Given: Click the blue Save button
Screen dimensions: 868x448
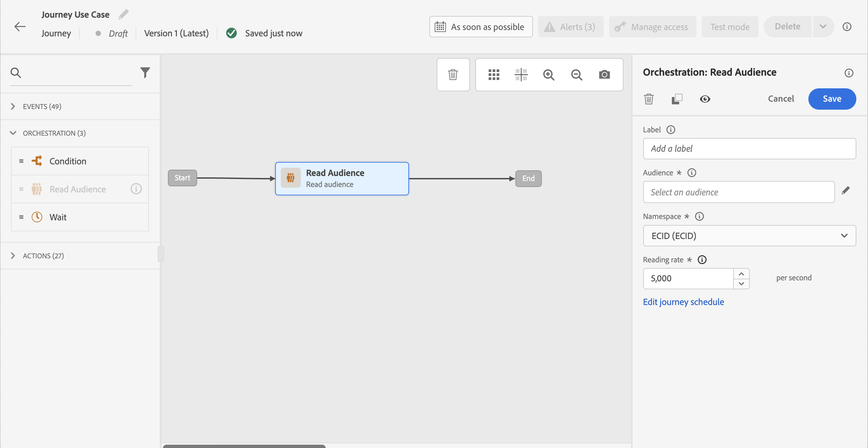Looking at the screenshot, I should coord(832,99).
